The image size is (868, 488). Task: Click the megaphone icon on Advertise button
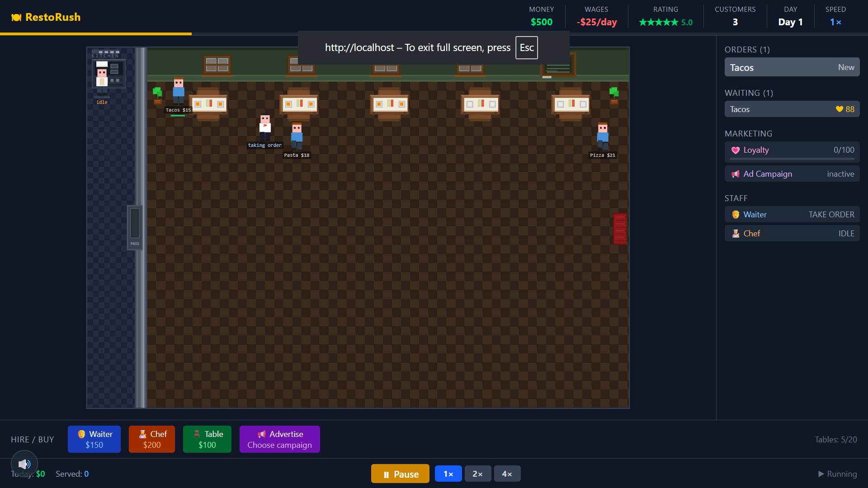[261, 434]
